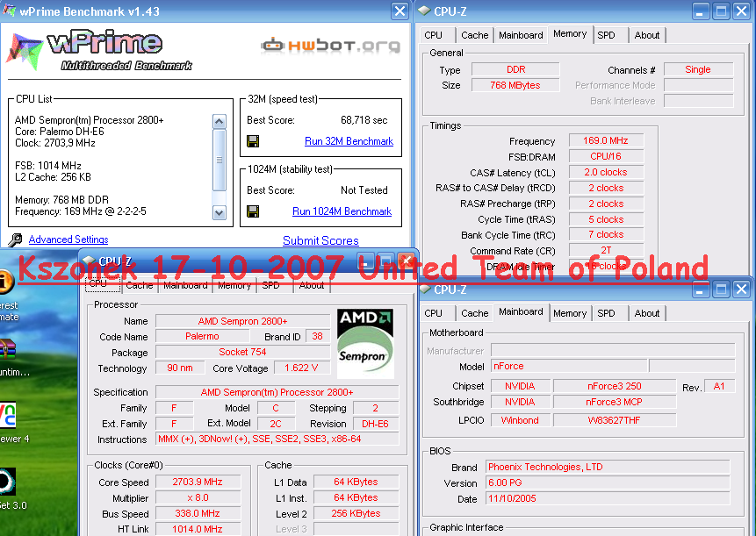Close the wPrime Benchmark window

tap(400, 11)
